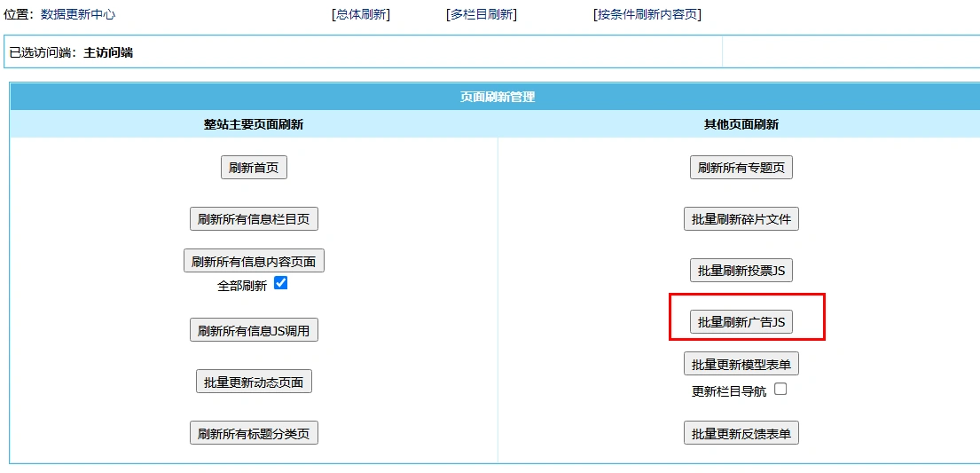
Task: Select the 主访问端 label text
Action: [x=108, y=52]
